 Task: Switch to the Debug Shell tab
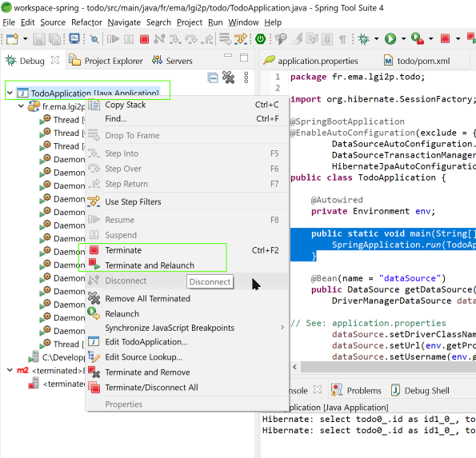[x=420, y=390]
